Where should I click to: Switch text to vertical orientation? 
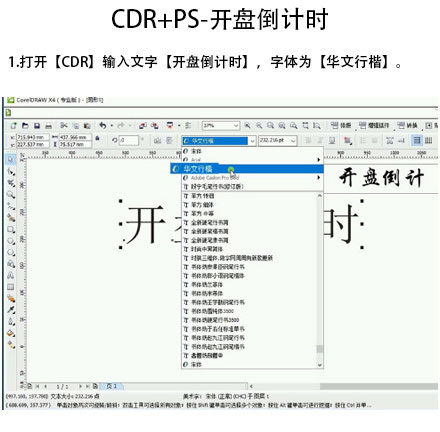(429, 140)
